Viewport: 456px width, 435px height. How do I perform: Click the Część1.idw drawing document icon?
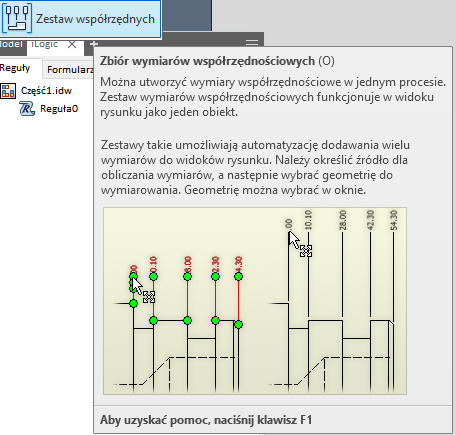[8, 91]
